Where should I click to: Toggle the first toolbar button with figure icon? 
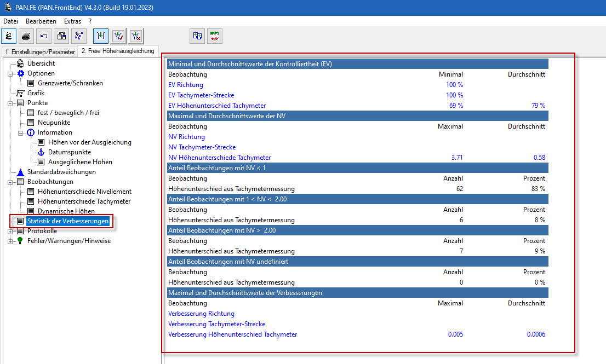pyautogui.click(x=9, y=36)
